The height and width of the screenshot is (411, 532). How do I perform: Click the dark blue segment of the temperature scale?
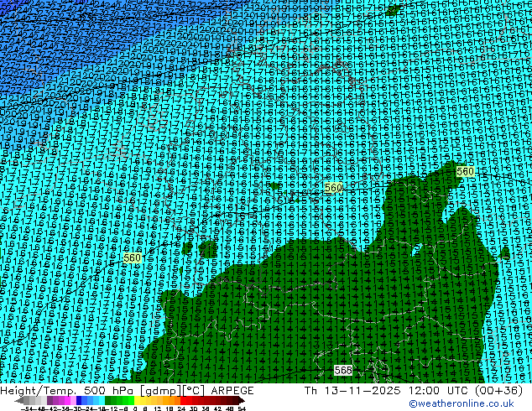[79, 400]
